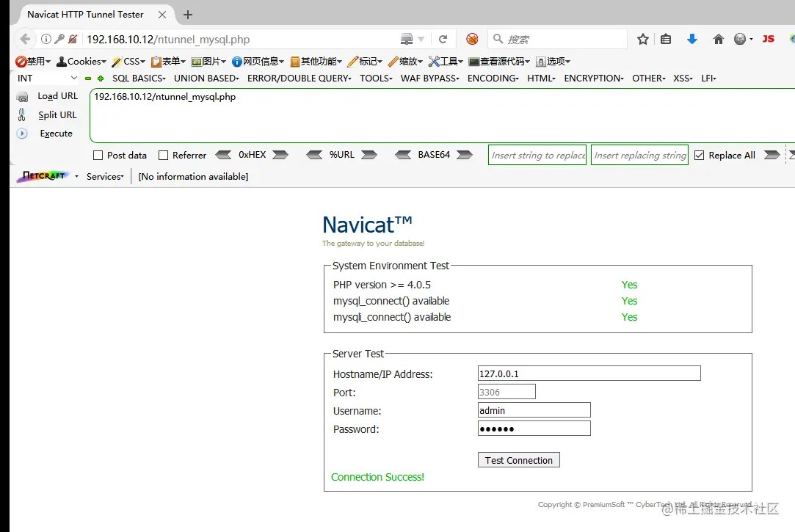Click the Hostname/IP Address input field
Screen dimensions: 795x532
[589, 374]
